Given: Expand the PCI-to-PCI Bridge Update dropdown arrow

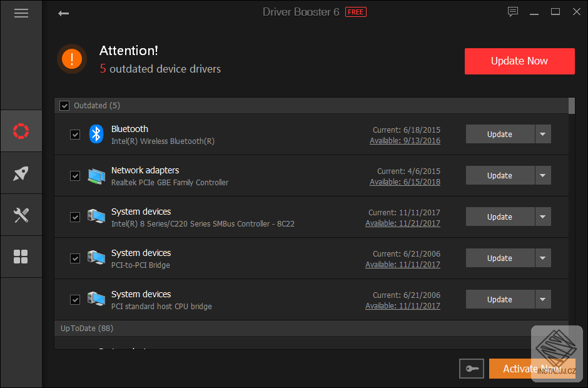Looking at the screenshot, I should click(543, 258).
